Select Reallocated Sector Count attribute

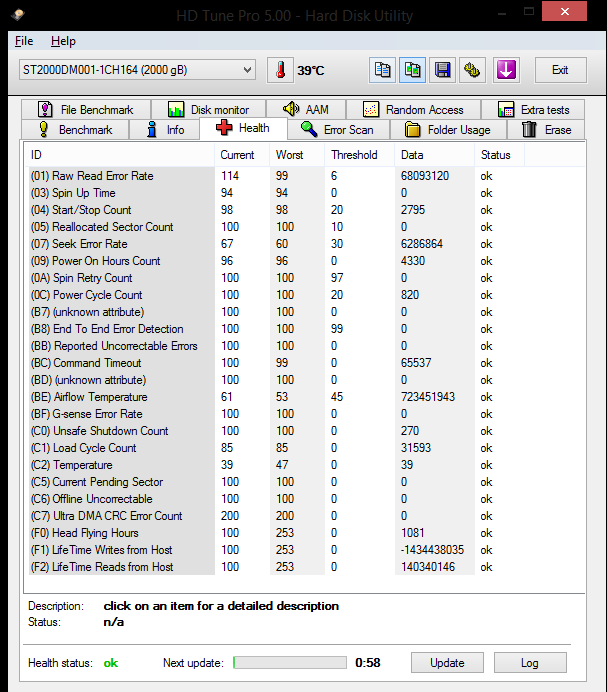point(276,227)
